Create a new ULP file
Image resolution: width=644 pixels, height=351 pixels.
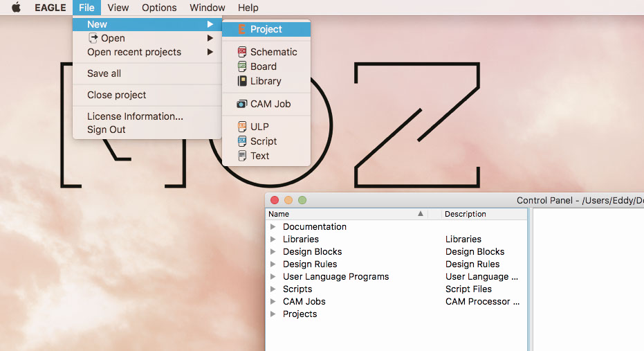tap(266, 127)
